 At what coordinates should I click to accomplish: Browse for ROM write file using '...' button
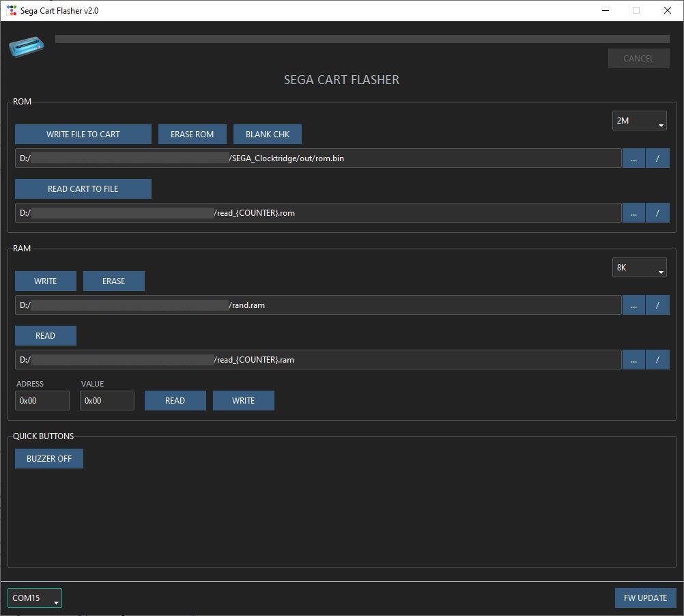[x=633, y=158]
